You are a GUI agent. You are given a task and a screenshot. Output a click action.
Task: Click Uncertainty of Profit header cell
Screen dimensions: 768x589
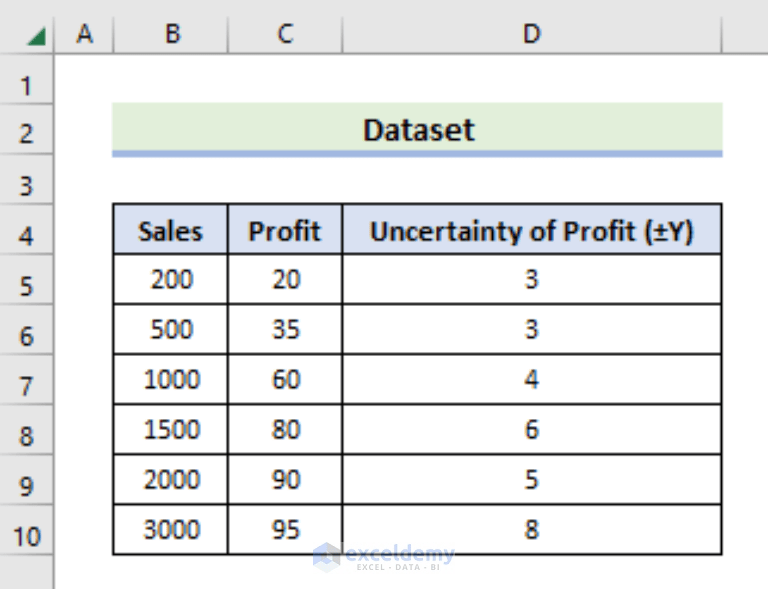(x=531, y=231)
